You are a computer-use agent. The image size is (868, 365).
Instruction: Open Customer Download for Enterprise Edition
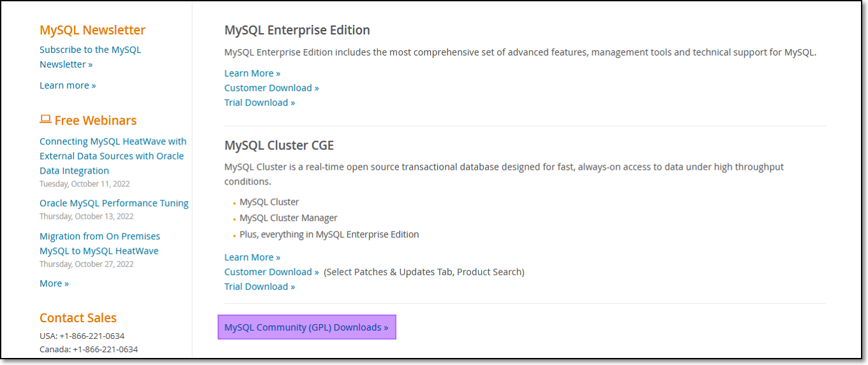271,88
